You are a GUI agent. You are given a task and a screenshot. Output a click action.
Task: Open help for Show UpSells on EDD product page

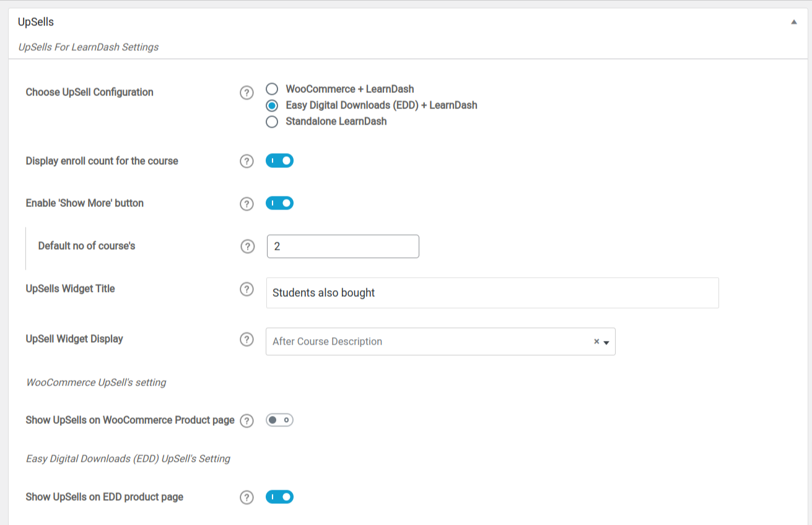point(247,498)
